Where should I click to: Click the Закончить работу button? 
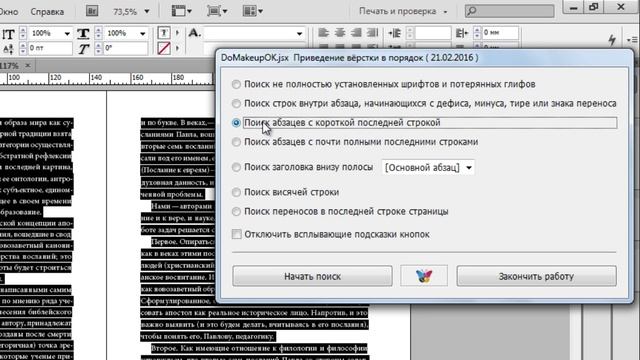536,276
